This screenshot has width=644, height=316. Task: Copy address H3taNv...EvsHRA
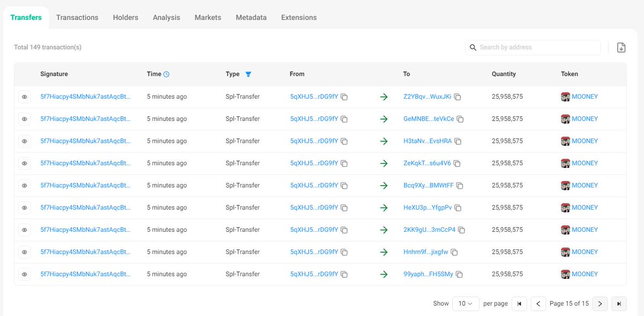pos(458,141)
